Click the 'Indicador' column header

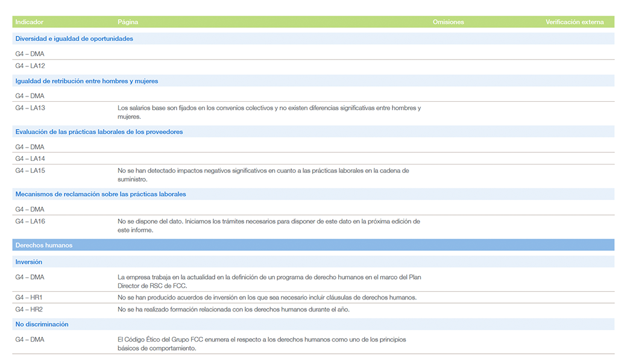(29, 22)
